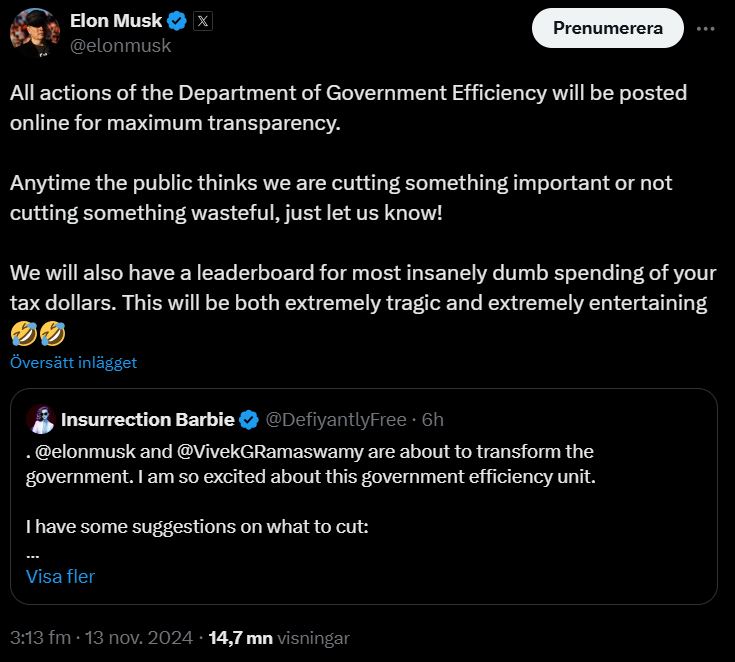Expand the quoted post with Visa fler
Screen dimensions: 735x662
coord(60,576)
